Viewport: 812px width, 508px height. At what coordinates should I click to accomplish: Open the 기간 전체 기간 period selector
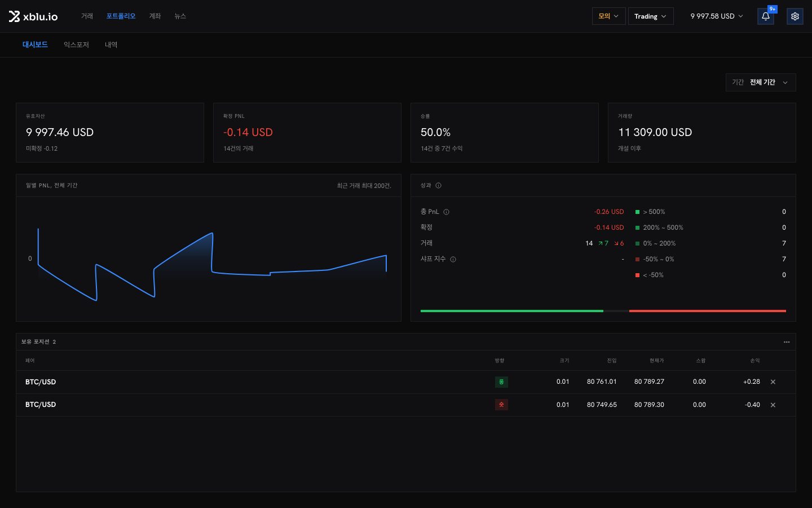(761, 82)
